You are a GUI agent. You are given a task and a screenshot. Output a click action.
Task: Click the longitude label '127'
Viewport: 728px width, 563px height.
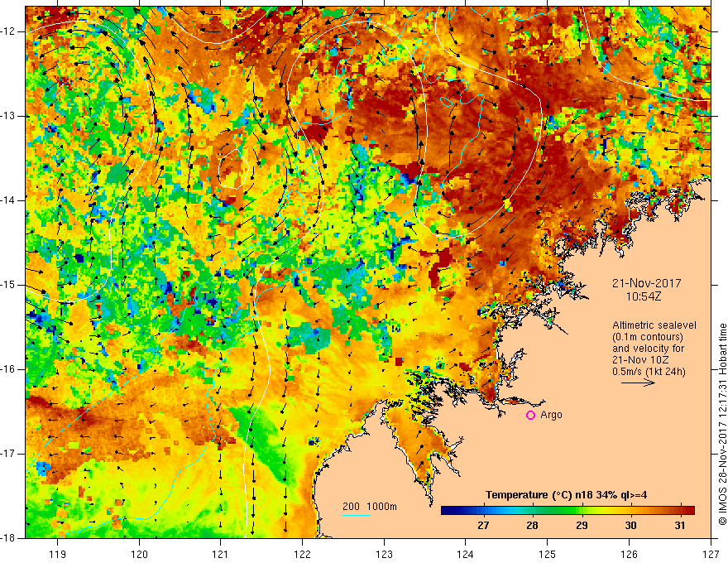711,554
